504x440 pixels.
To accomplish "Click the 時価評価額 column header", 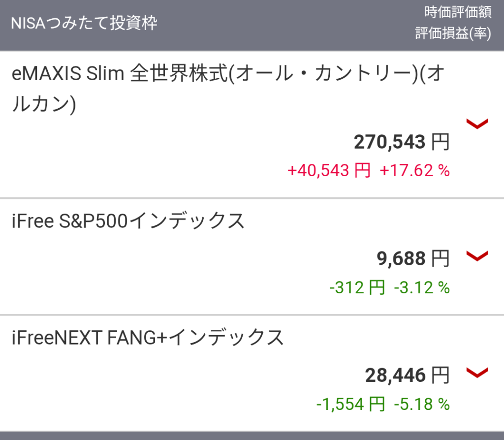I will coord(458,13).
